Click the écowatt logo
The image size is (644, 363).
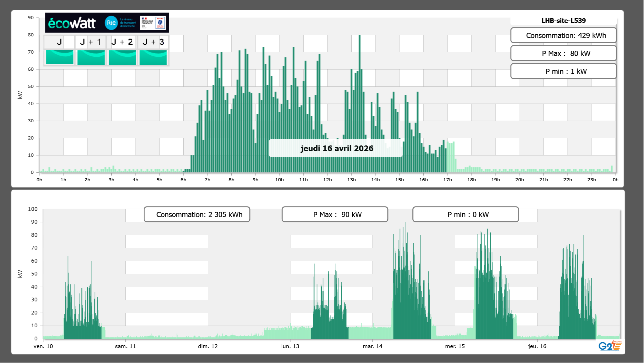pos(72,23)
